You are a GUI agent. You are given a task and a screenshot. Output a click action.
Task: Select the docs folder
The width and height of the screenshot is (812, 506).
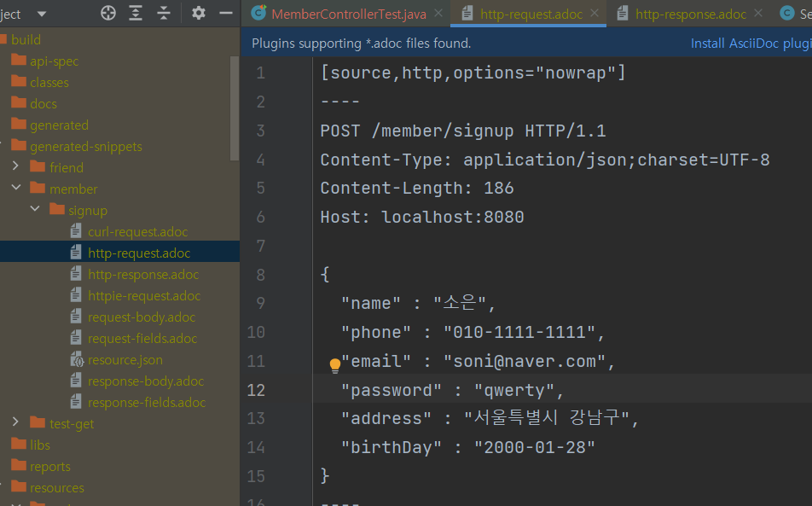[x=43, y=103]
